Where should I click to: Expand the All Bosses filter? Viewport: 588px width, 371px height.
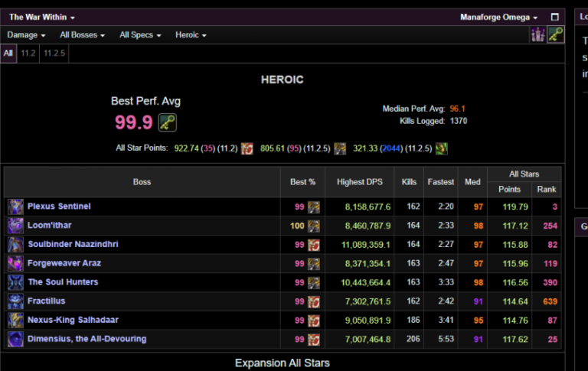[82, 35]
